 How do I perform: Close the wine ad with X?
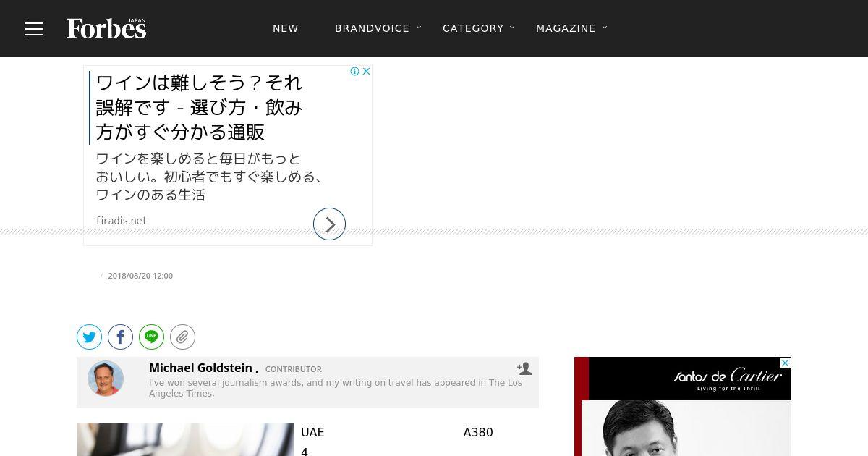coord(367,71)
